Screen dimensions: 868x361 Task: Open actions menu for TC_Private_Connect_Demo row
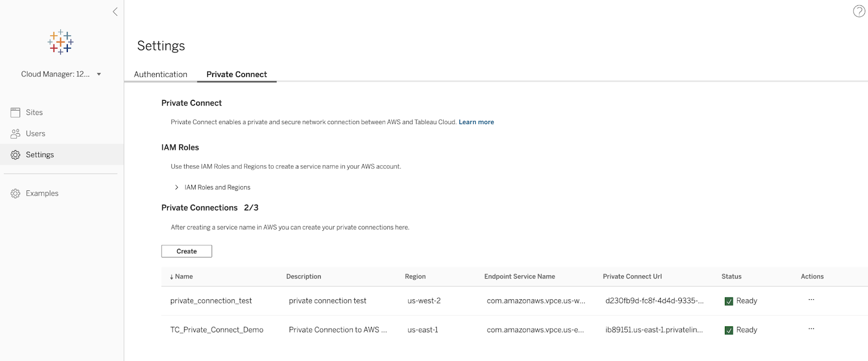(x=811, y=329)
